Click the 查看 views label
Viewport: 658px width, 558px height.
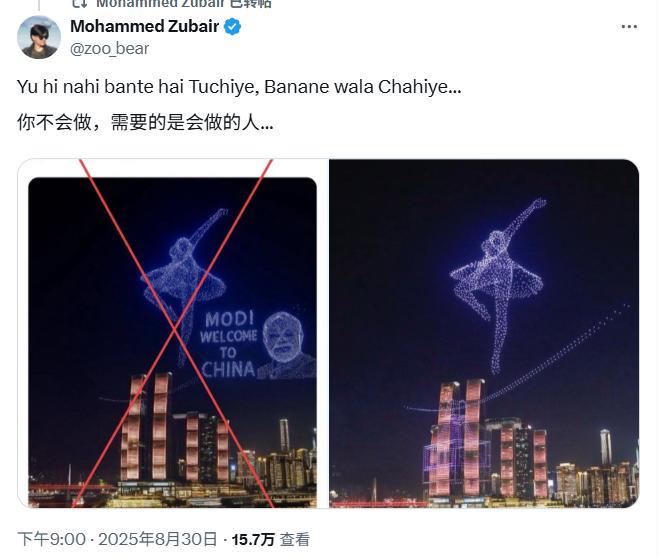point(295,540)
